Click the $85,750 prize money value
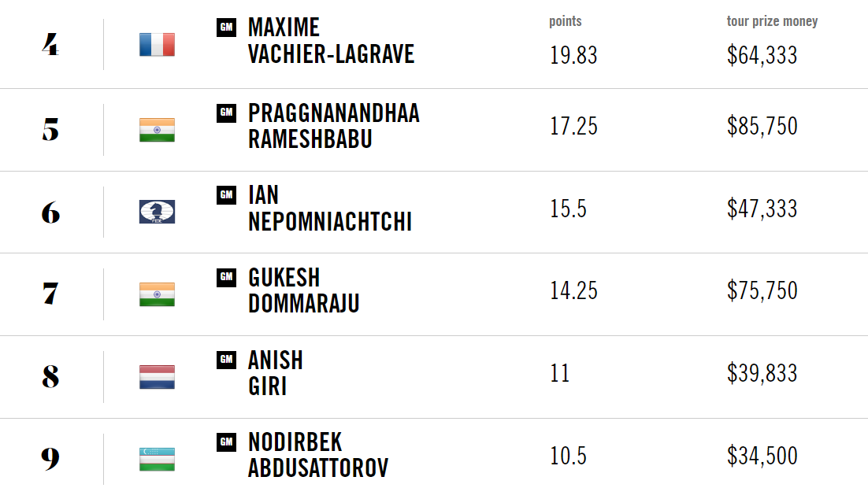The height and width of the screenshot is (499, 868). point(762,126)
